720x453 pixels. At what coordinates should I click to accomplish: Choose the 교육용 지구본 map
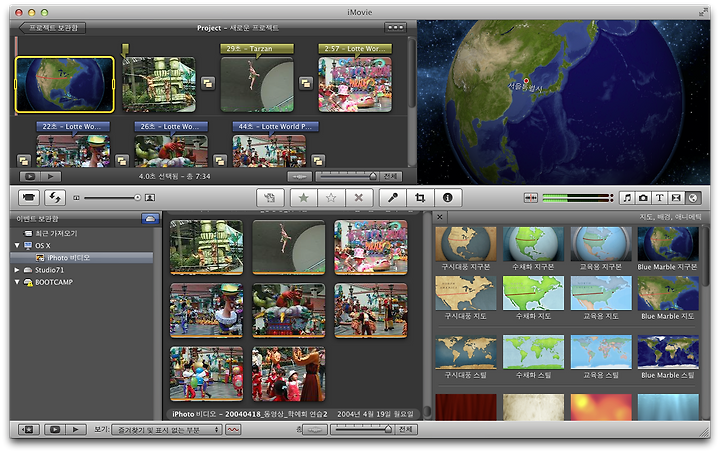pos(601,244)
